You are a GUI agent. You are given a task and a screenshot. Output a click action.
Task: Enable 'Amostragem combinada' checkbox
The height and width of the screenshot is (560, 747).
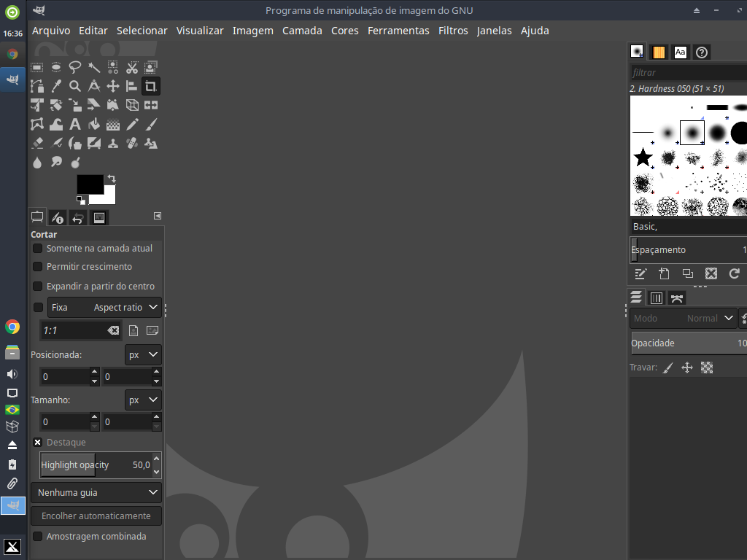[x=38, y=537]
